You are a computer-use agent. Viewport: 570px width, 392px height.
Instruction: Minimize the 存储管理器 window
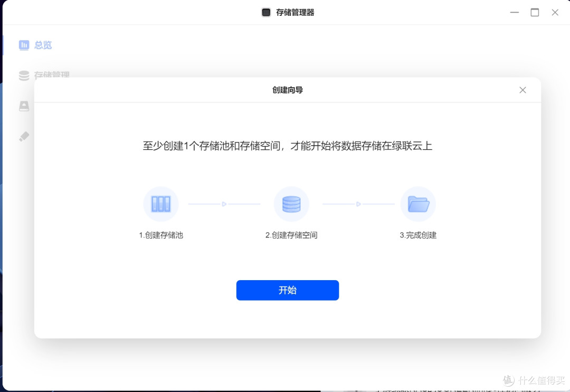pos(515,12)
